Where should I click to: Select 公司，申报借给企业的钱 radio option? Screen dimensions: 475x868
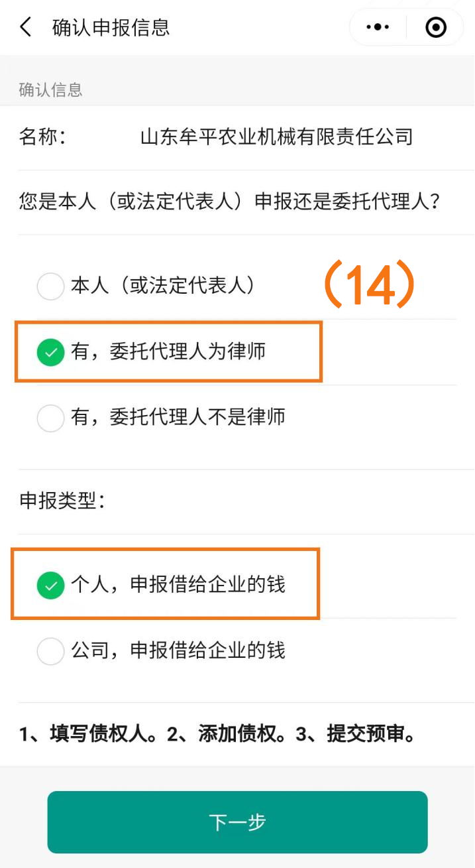[x=50, y=651]
